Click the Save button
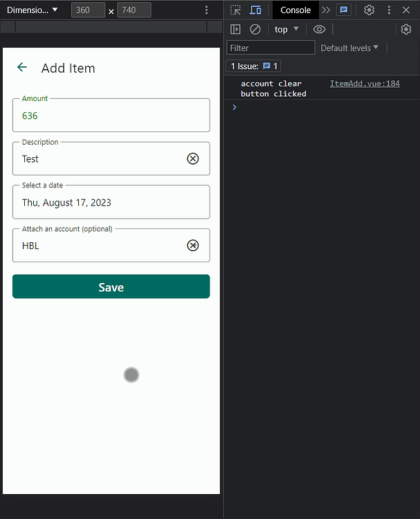This screenshot has height=519, width=420. point(111,286)
